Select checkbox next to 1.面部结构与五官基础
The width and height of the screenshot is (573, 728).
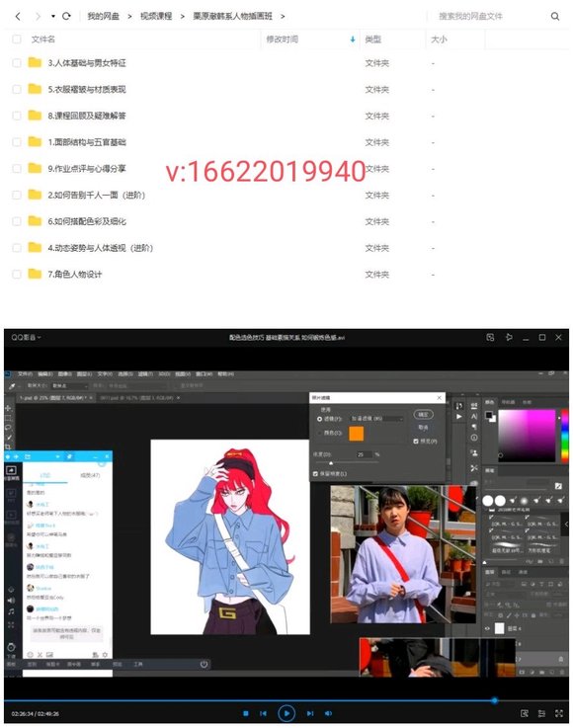[x=17, y=141]
